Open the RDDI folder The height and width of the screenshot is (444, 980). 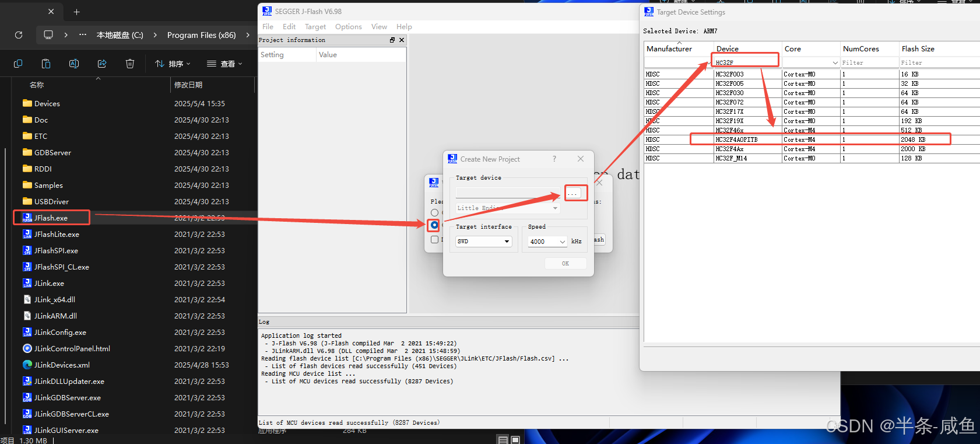tap(37, 169)
